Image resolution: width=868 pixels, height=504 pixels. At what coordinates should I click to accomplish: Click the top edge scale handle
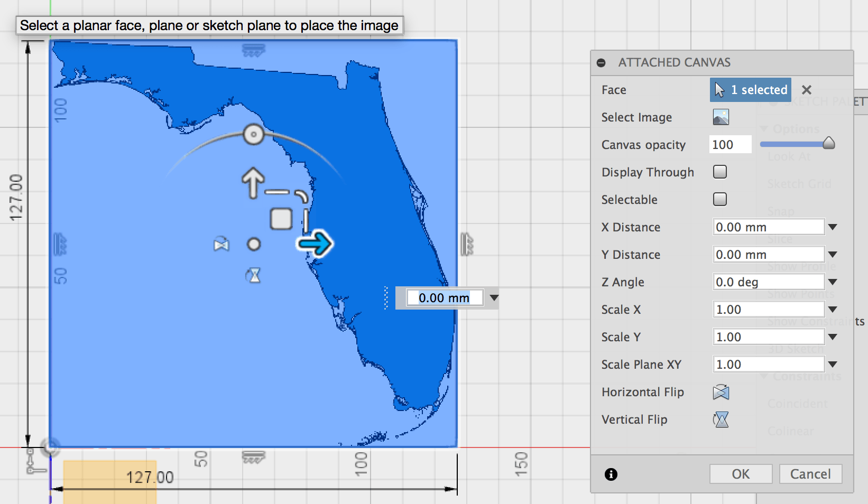(254, 50)
